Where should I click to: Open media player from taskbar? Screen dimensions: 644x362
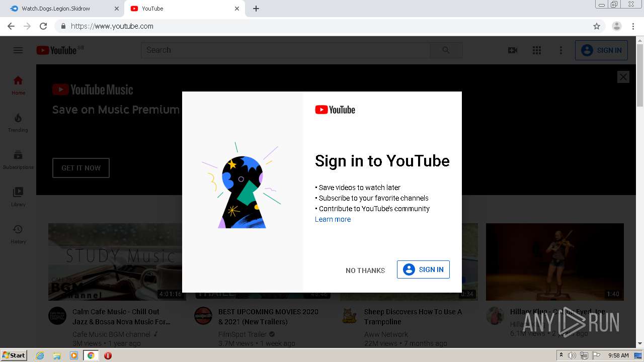coord(74,355)
